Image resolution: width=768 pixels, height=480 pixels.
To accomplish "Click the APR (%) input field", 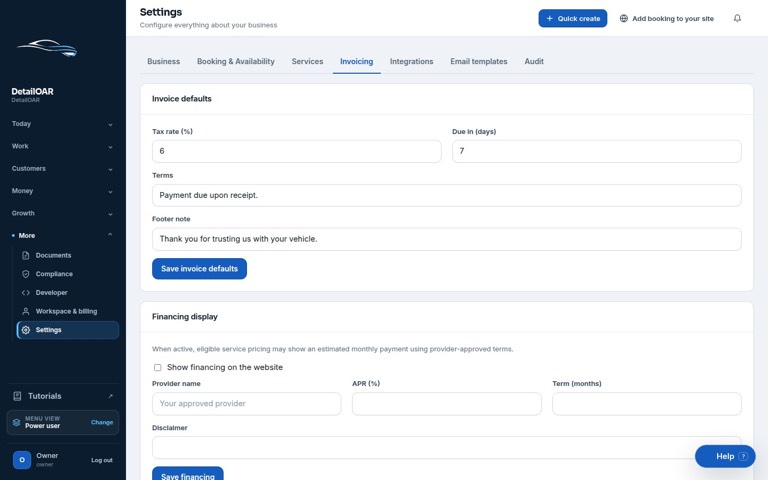I will coord(447,404).
